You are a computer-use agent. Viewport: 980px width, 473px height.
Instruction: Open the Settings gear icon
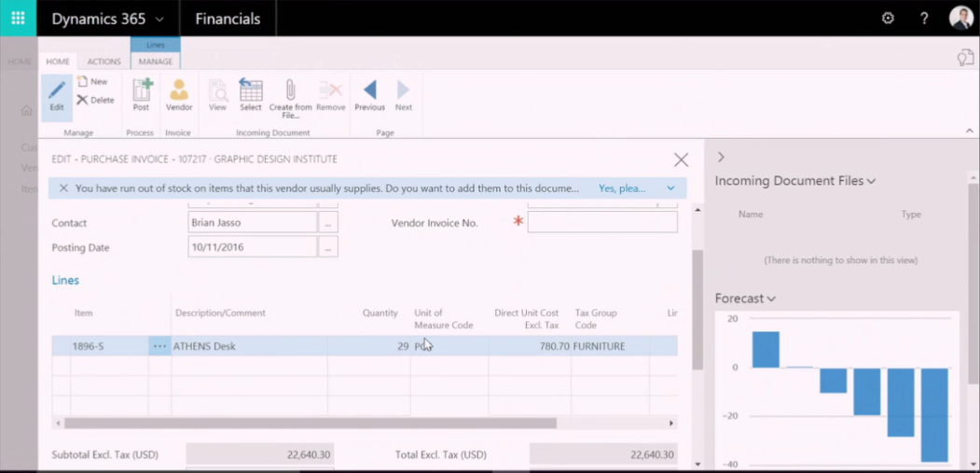(x=888, y=18)
